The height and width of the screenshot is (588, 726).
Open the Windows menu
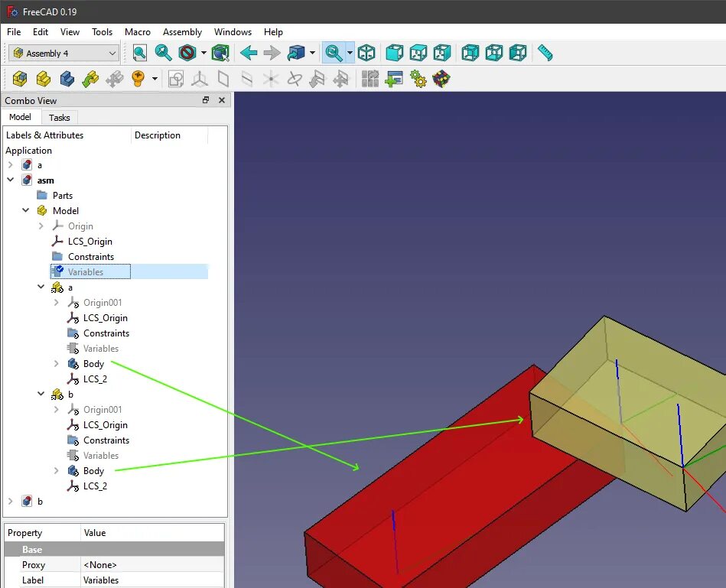point(233,32)
